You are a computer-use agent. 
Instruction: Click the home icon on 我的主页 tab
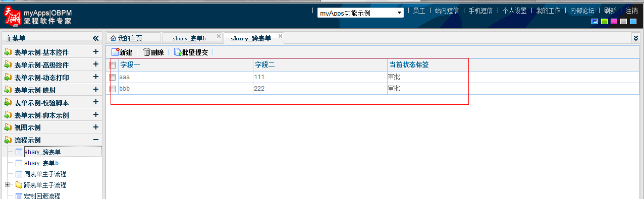[x=113, y=38]
